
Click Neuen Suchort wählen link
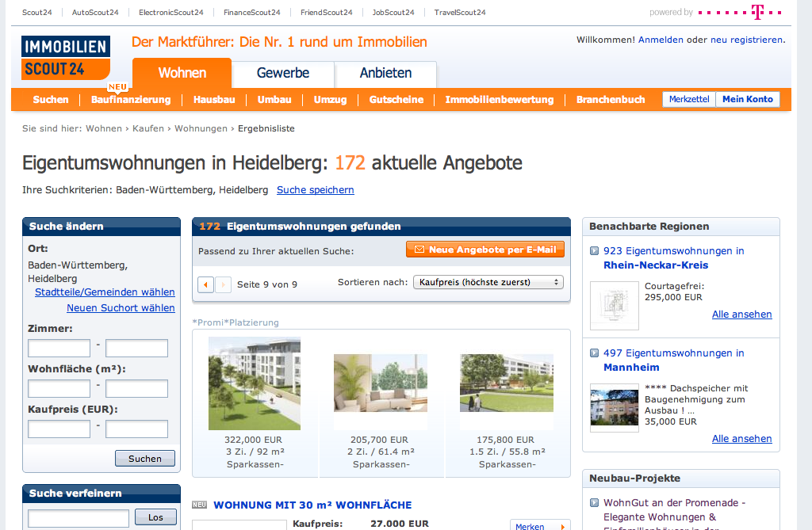121,308
